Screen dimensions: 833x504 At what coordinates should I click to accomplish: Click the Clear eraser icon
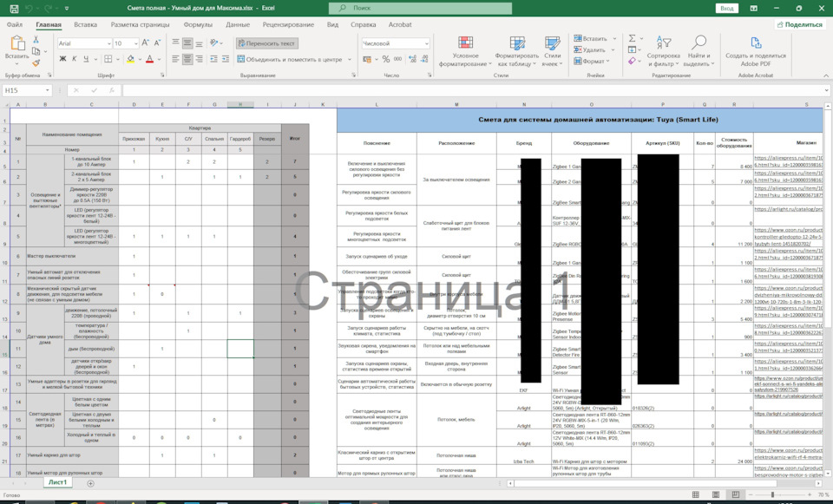pos(633,61)
